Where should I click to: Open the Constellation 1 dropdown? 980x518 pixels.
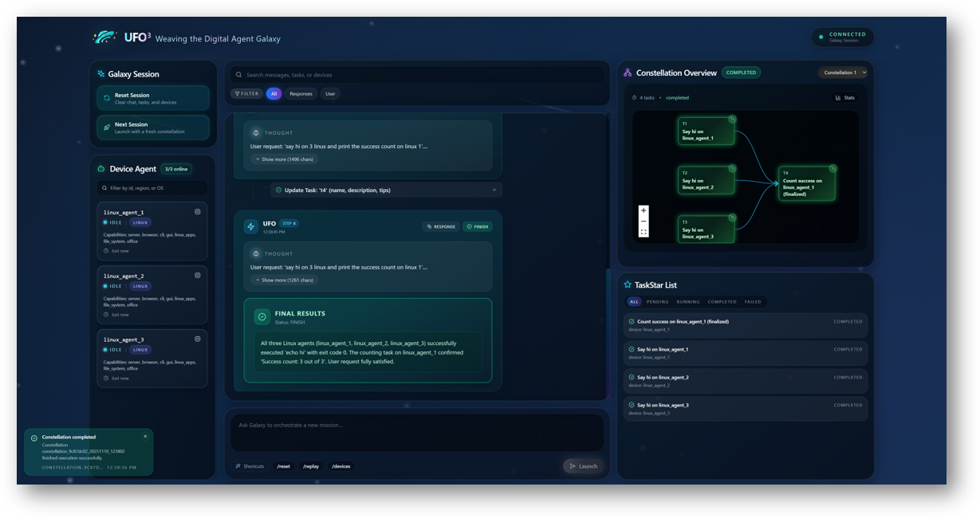[843, 72]
